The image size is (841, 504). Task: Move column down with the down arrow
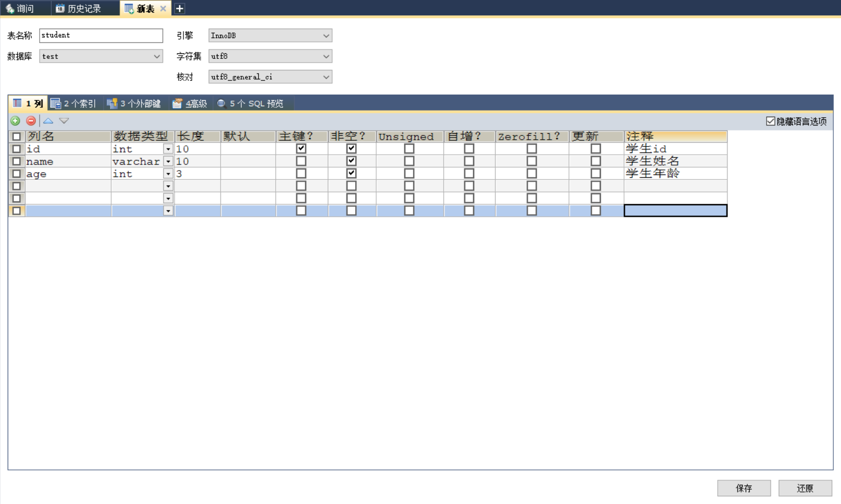(64, 120)
